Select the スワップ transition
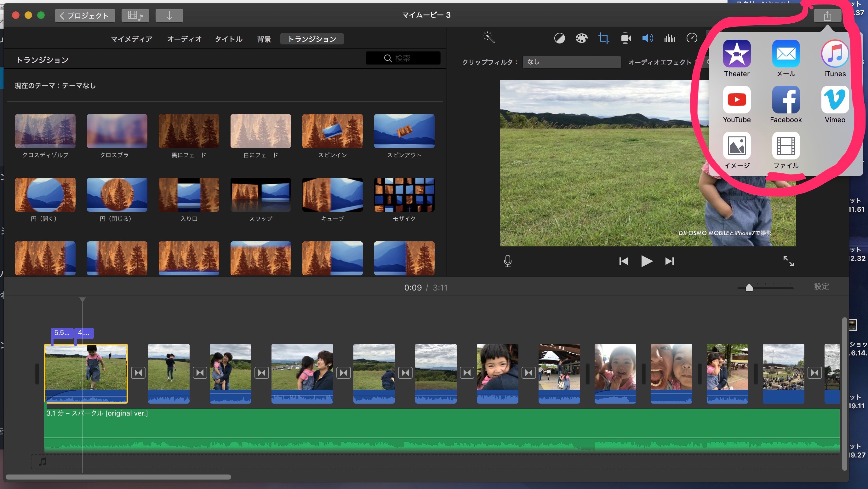This screenshot has height=489, width=868. [260, 195]
